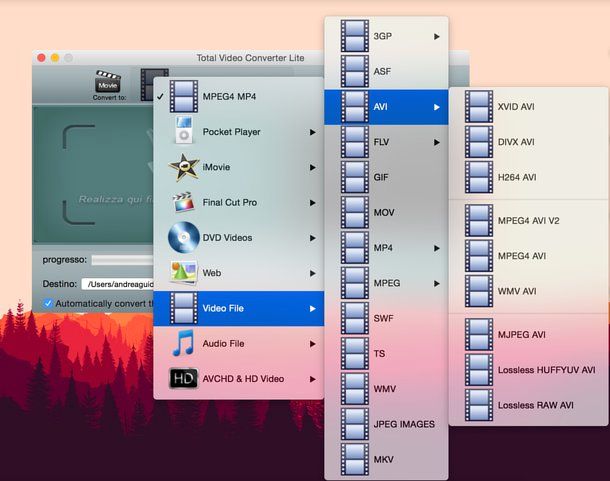The height and width of the screenshot is (481, 610).
Task: Click the Web photos icon
Action: (x=184, y=272)
